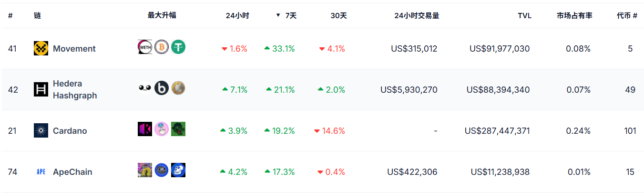Click the Cardano chain logo icon

point(41,130)
